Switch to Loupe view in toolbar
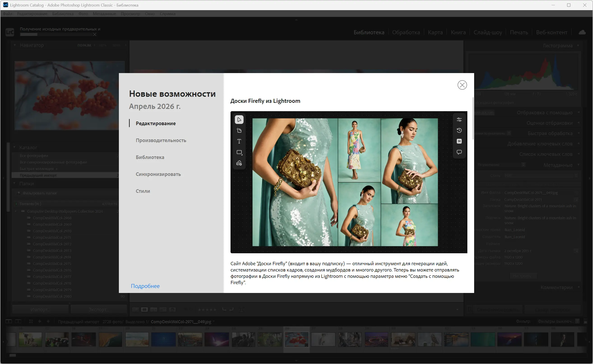Screen dimensions: 593x364 click(x=144, y=310)
